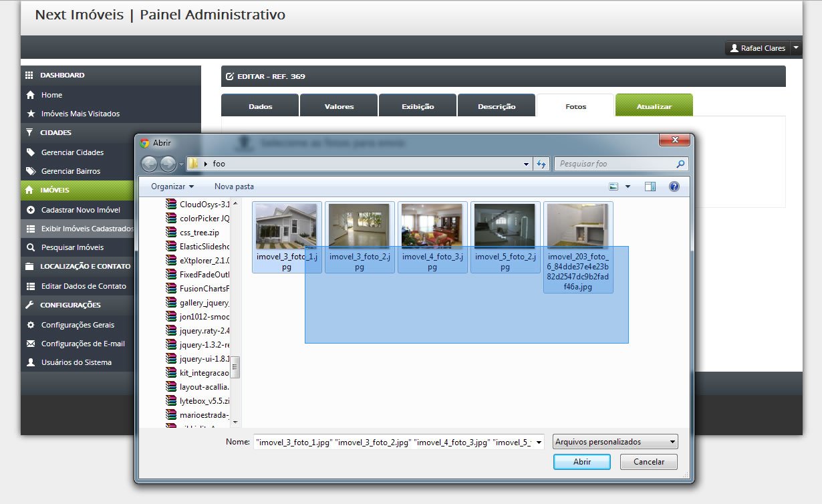
Task: Click the Nome file name field
Action: tap(400, 442)
